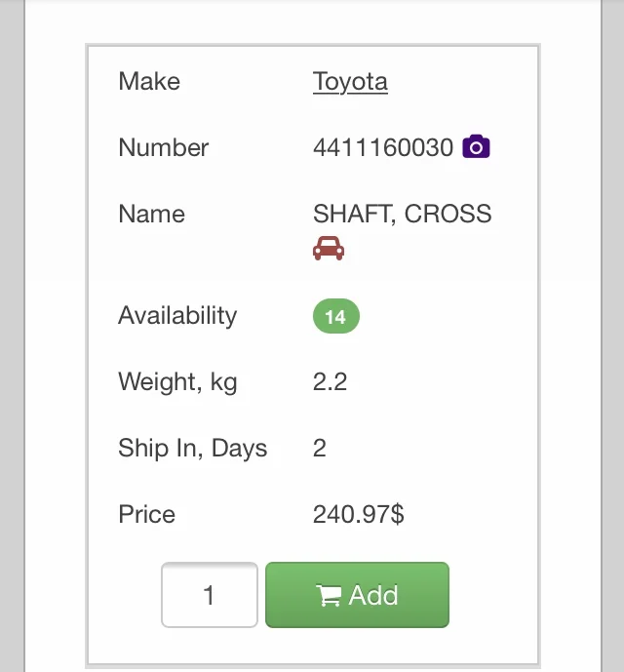
Task: Click the 2.2 weight value
Action: [x=330, y=381]
